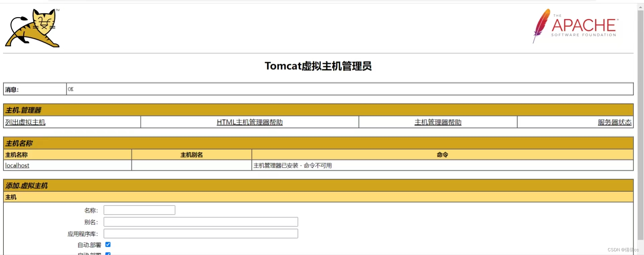The height and width of the screenshot is (255, 644).
Task: Focus the 名称 input field
Action: tap(139, 210)
